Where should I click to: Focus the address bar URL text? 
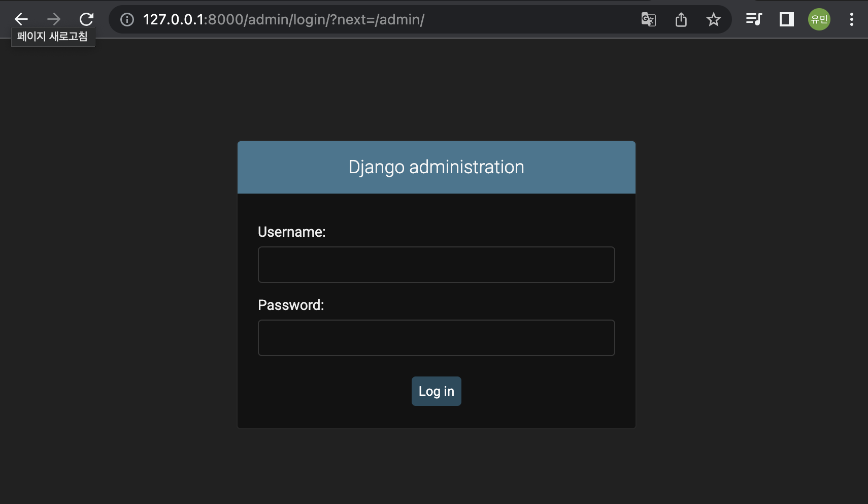click(x=284, y=19)
